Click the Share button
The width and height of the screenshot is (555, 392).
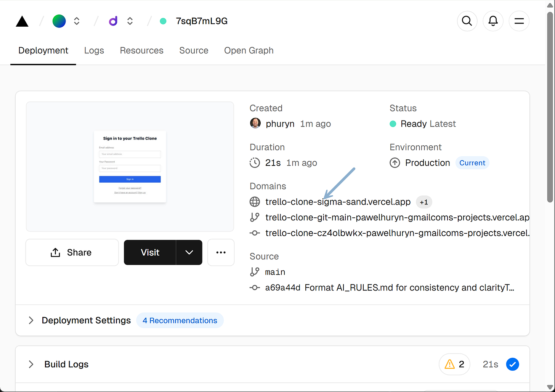(x=72, y=252)
